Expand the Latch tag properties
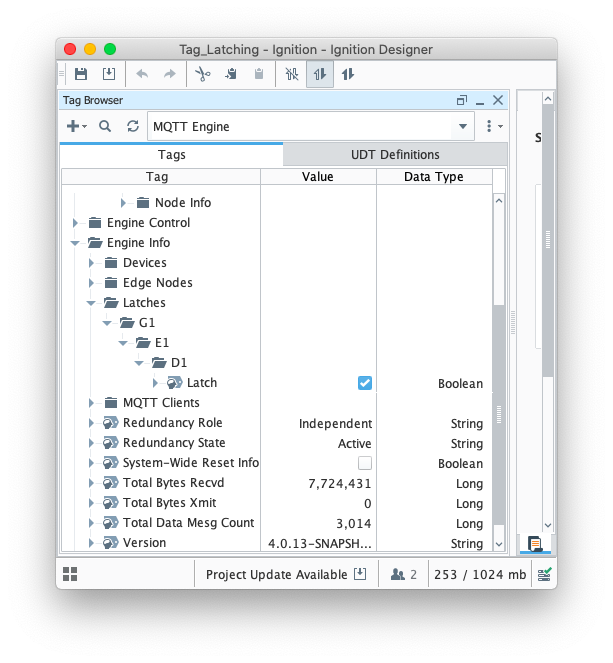Viewport: 613px width, 663px height. pyautogui.click(x=155, y=383)
